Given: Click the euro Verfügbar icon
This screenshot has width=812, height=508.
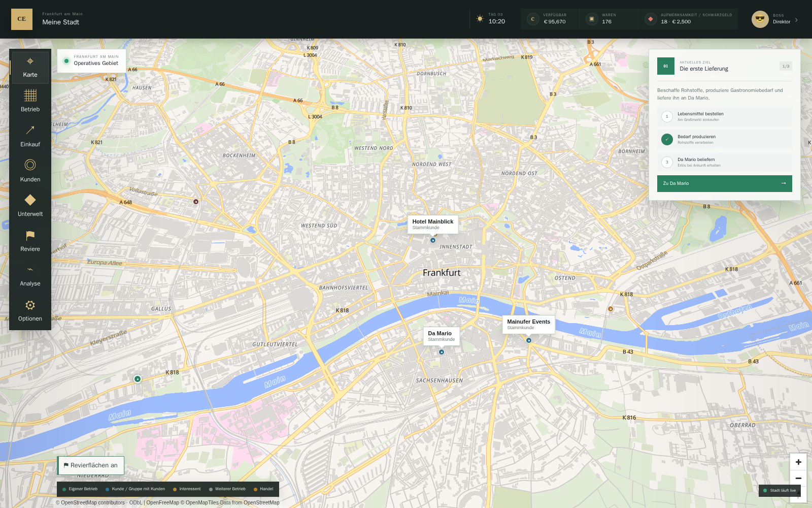Looking at the screenshot, I should click(x=532, y=19).
